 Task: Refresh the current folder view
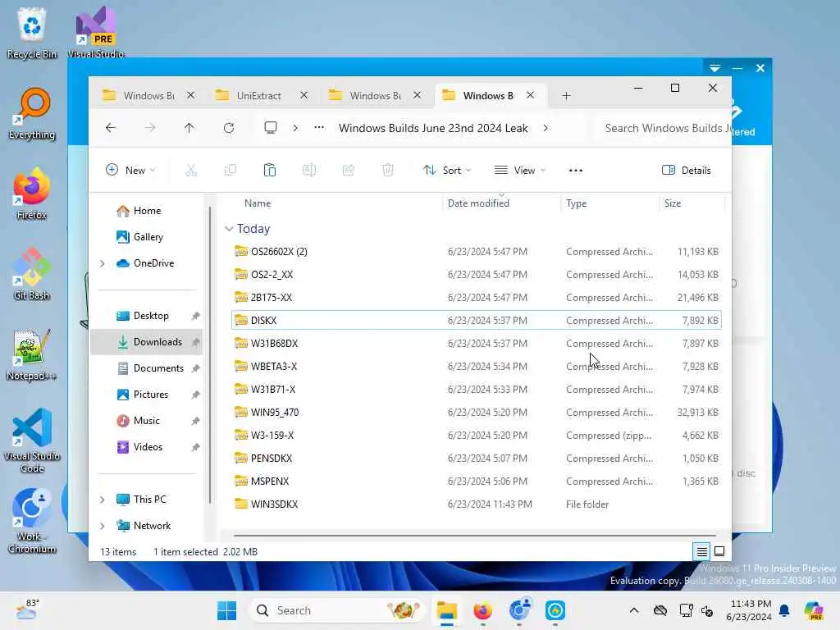pyautogui.click(x=229, y=128)
